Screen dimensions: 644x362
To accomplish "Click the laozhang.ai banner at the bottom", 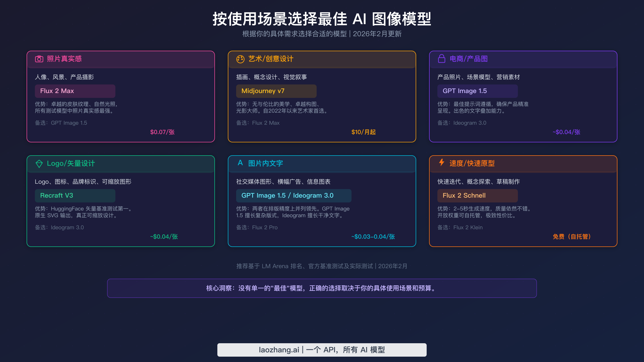I will tap(322, 350).
